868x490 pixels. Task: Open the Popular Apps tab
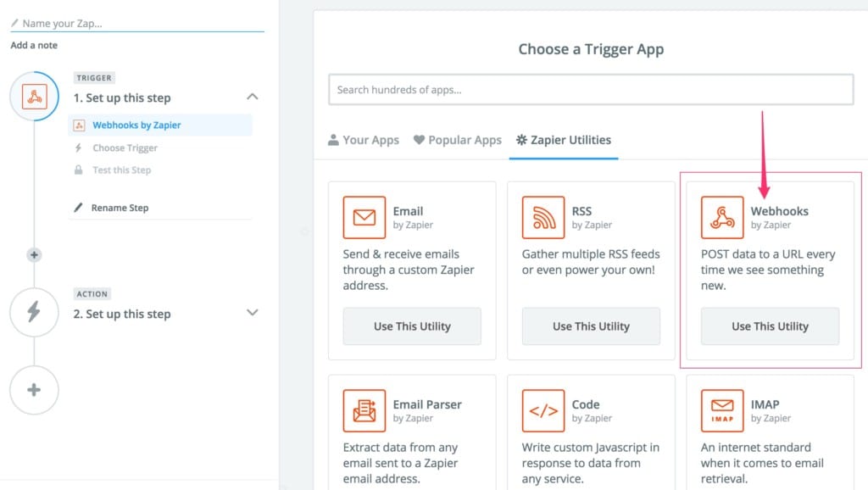[x=457, y=140]
